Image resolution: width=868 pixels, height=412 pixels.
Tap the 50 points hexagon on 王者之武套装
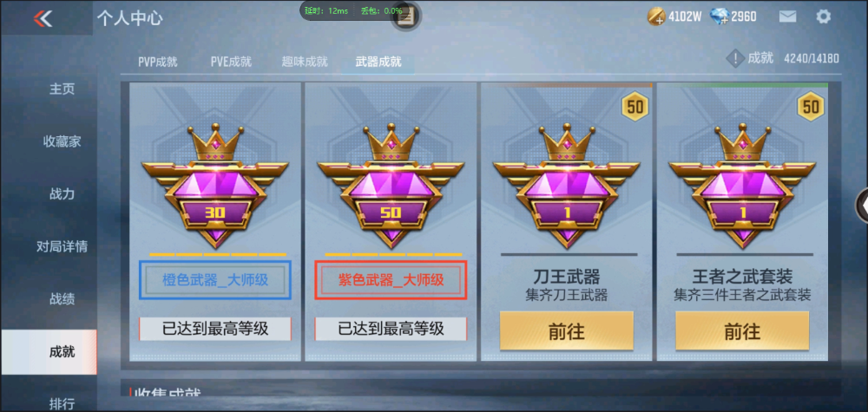[811, 107]
